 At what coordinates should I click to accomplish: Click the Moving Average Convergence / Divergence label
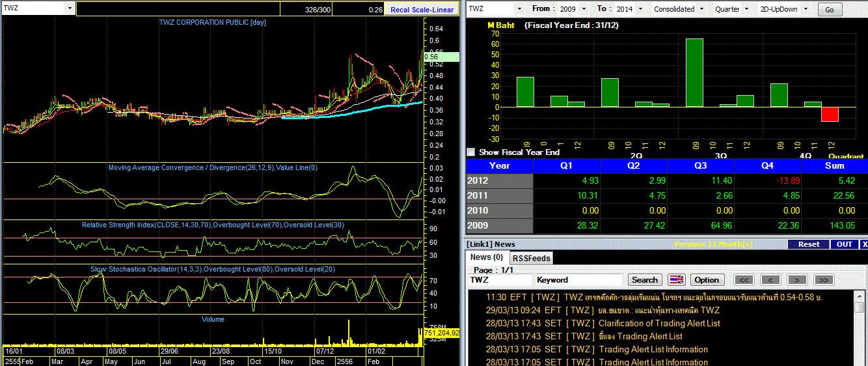(212, 167)
